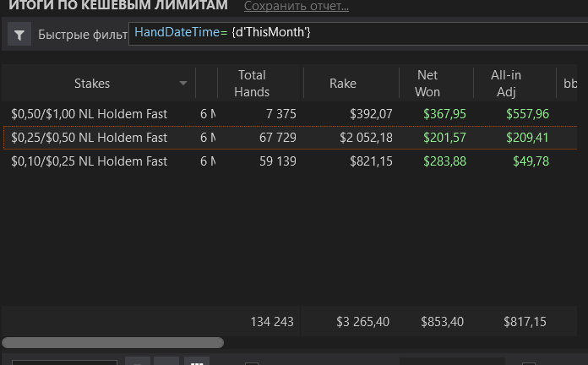Sort by the Total Hands column header
588x365 pixels.
pyautogui.click(x=252, y=84)
